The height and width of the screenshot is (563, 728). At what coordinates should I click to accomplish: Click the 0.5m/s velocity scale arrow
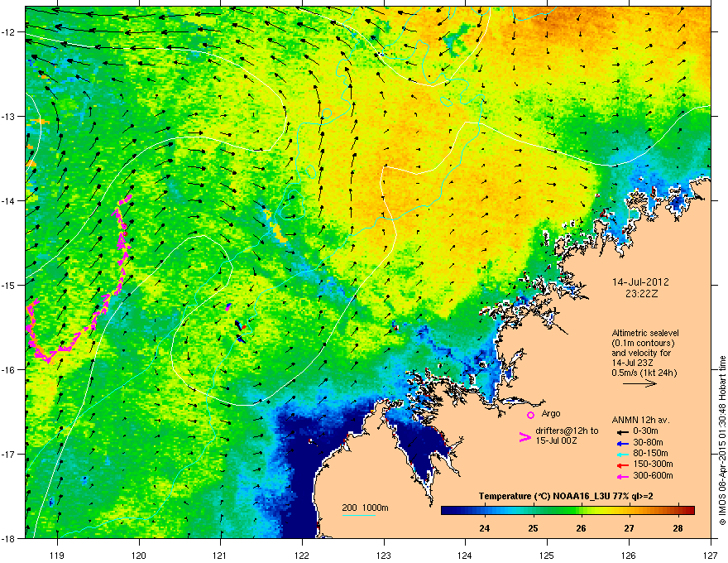[639, 383]
